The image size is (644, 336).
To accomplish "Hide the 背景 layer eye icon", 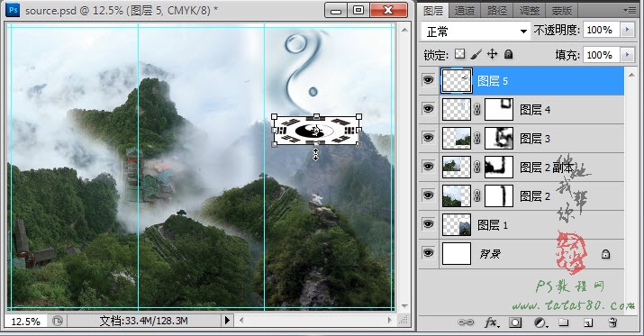I will tap(429, 253).
